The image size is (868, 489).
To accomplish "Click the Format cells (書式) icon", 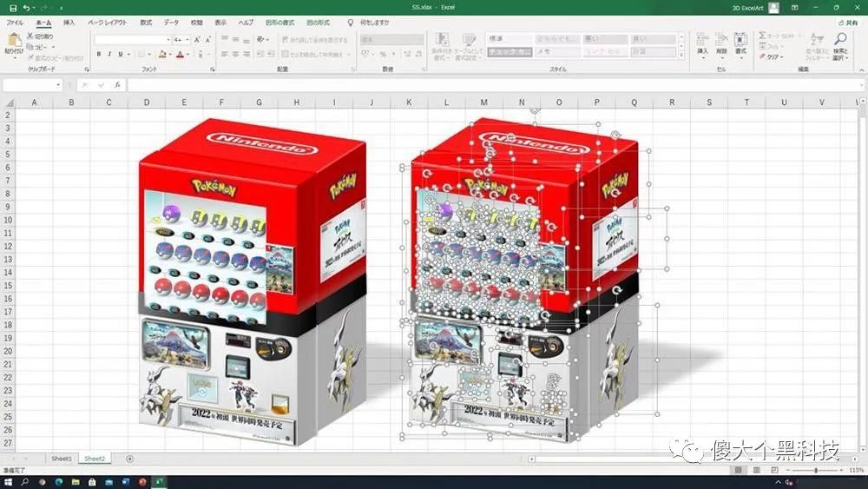I will pyautogui.click(x=740, y=40).
